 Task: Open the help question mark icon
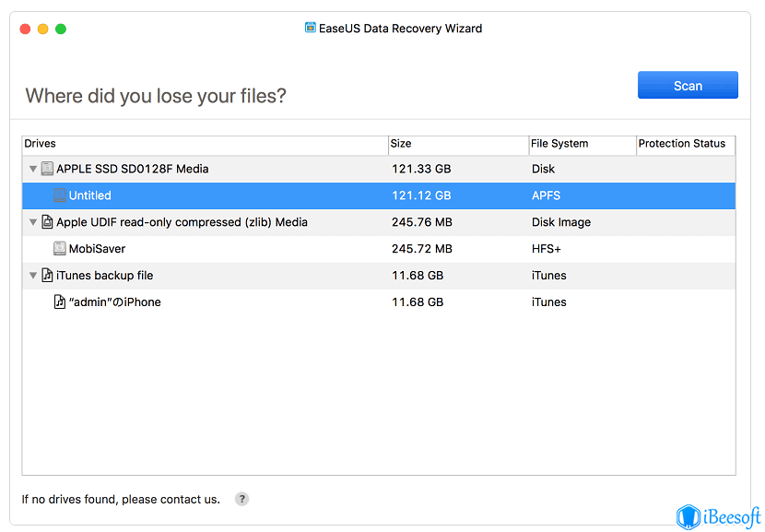(241, 499)
